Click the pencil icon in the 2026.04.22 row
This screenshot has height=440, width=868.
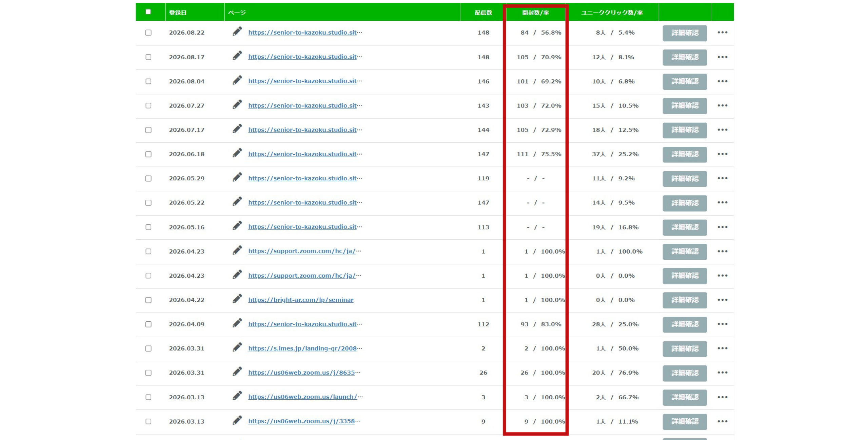click(237, 299)
